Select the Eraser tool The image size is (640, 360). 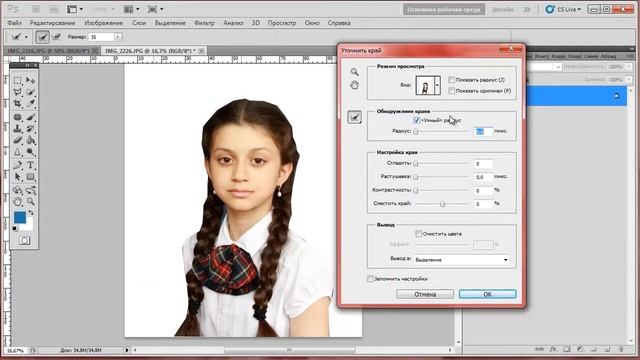coord(18,140)
